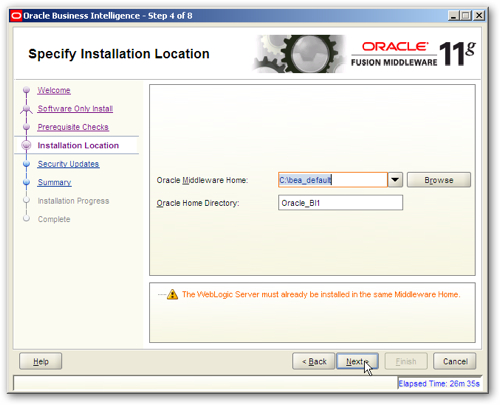Image resolution: width=500 pixels, height=405 pixels.
Task: Go to the Welcome step
Action: [54, 90]
